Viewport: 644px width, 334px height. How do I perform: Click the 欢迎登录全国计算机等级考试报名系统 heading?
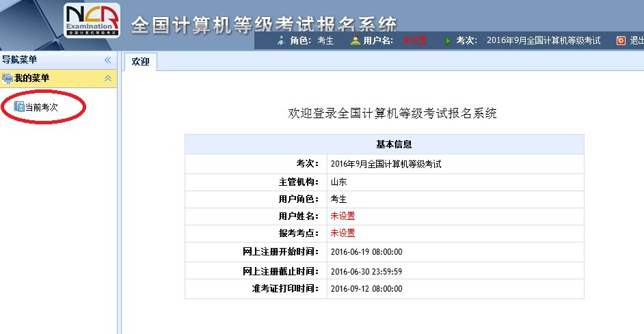pyautogui.click(x=392, y=113)
